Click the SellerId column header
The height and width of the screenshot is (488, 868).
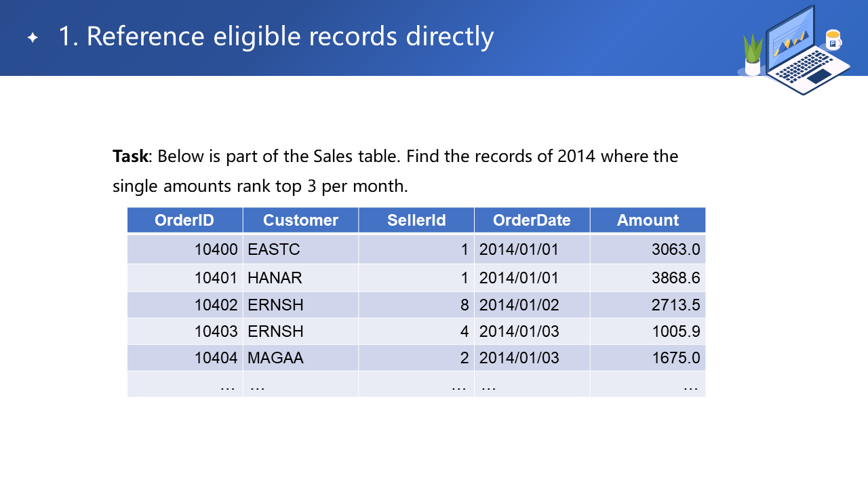tap(416, 220)
